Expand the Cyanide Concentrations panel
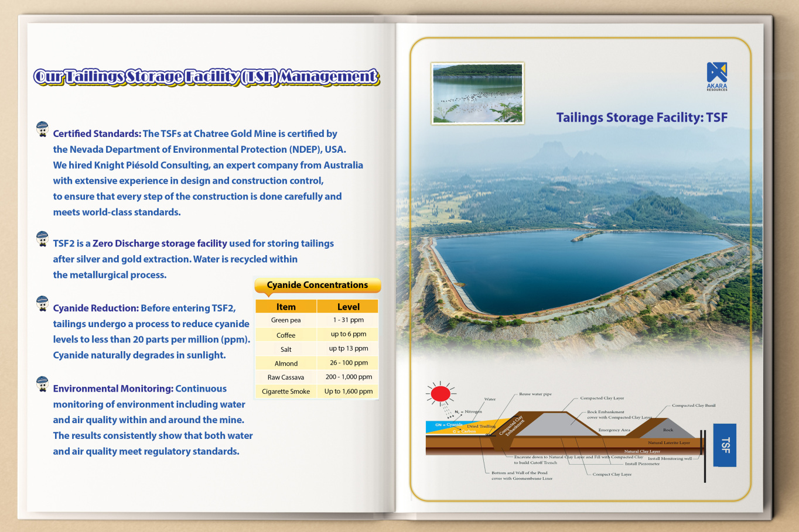The width and height of the screenshot is (799, 532). 317,285
